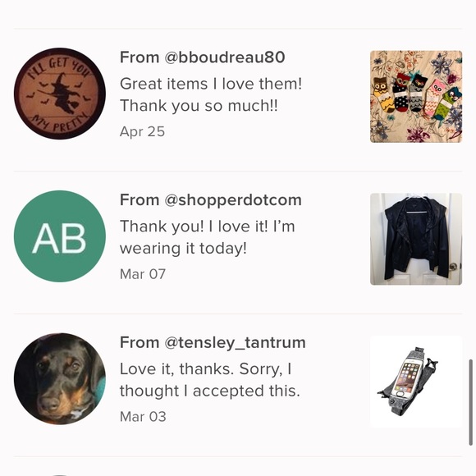
Task: Click the vertical scrollbar handle
Action: pos(471,402)
